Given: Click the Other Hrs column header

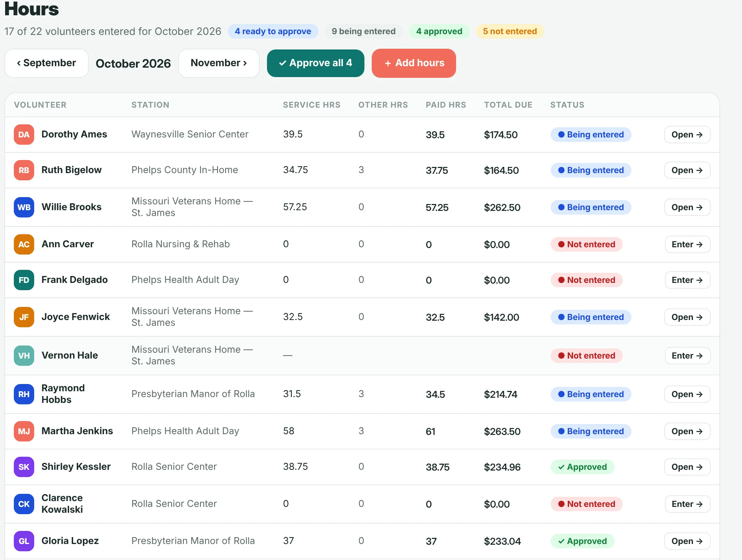Looking at the screenshot, I should coord(383,105).
